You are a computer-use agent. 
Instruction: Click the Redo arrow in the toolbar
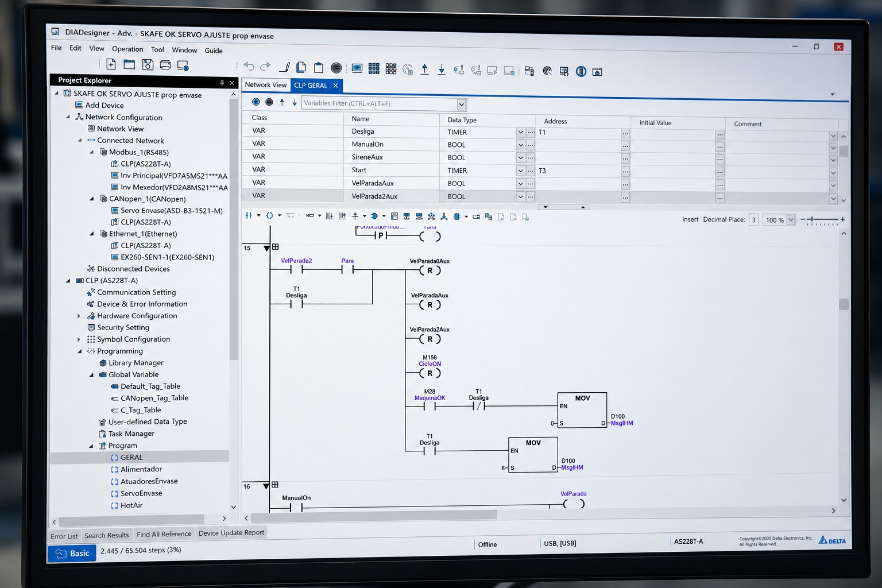tap(265, 67)
